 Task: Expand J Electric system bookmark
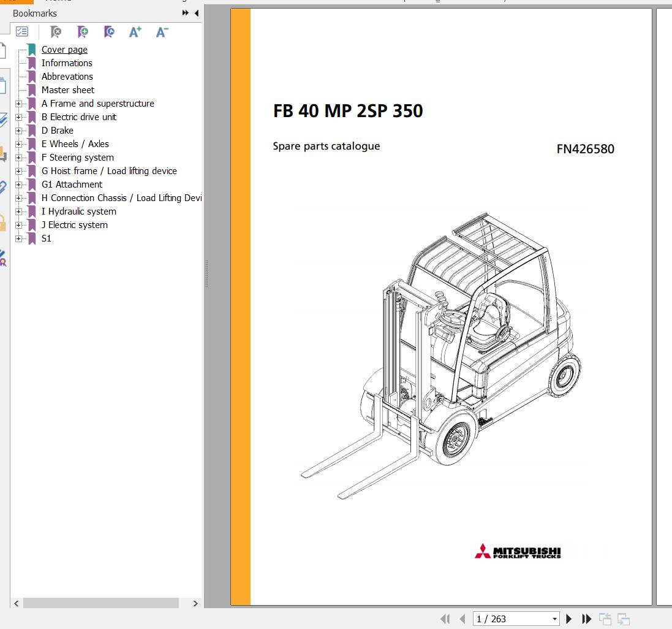18,225
